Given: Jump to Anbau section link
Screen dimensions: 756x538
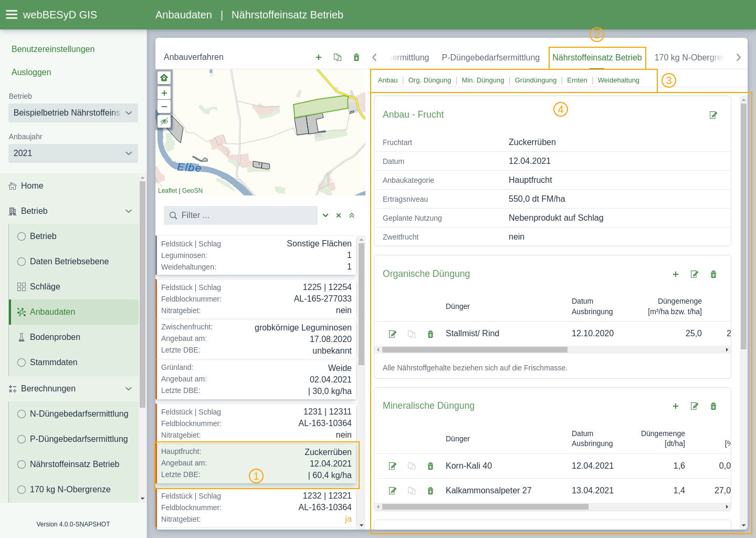Looking at the screenshot, I should 388,80.
